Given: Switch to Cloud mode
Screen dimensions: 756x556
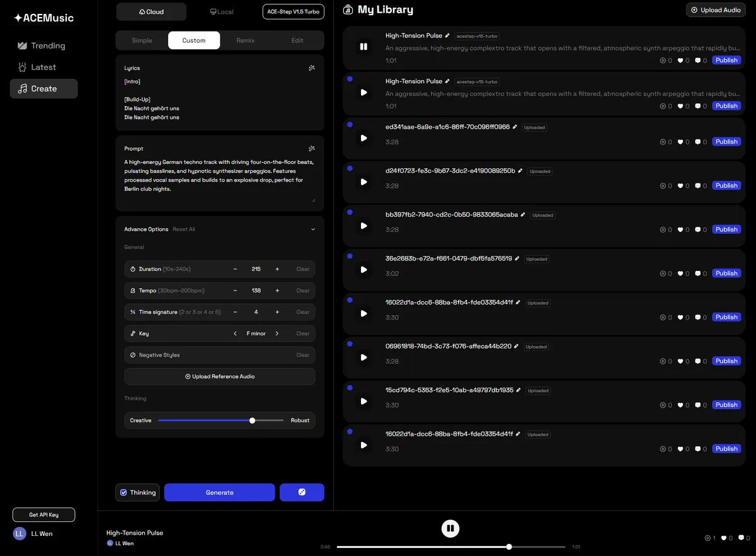Looking at the screenshot, I should pos(151,11).
